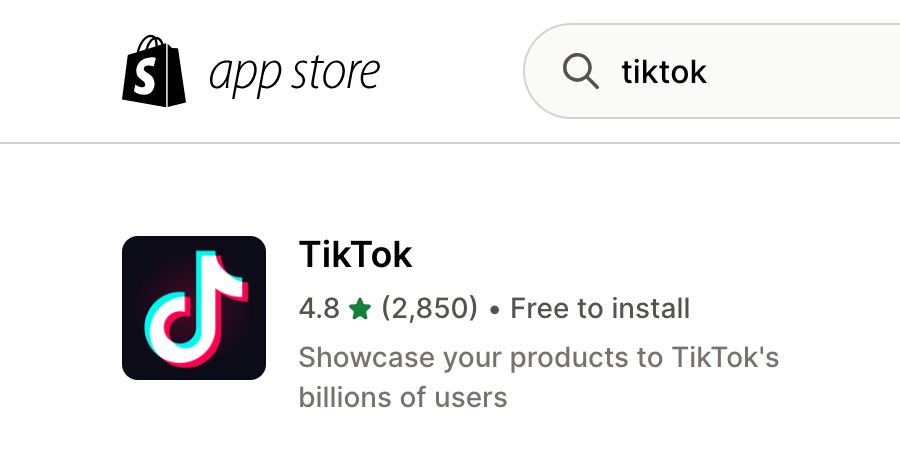Click the musical note in the TikTok logo
900x470 pixels.
pos(195,308)
